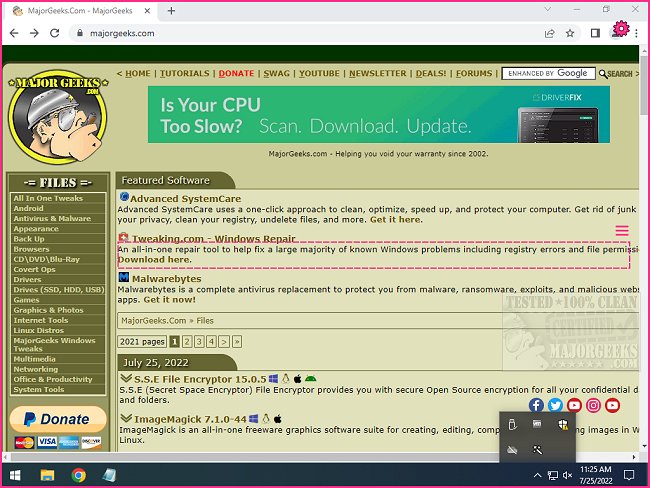Click the MajorGeeks logo image
This screenshot has height=488, width=650.
58,117
